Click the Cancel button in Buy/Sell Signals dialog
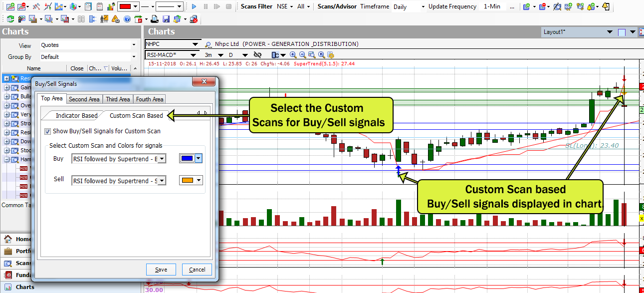 (197, 269)
